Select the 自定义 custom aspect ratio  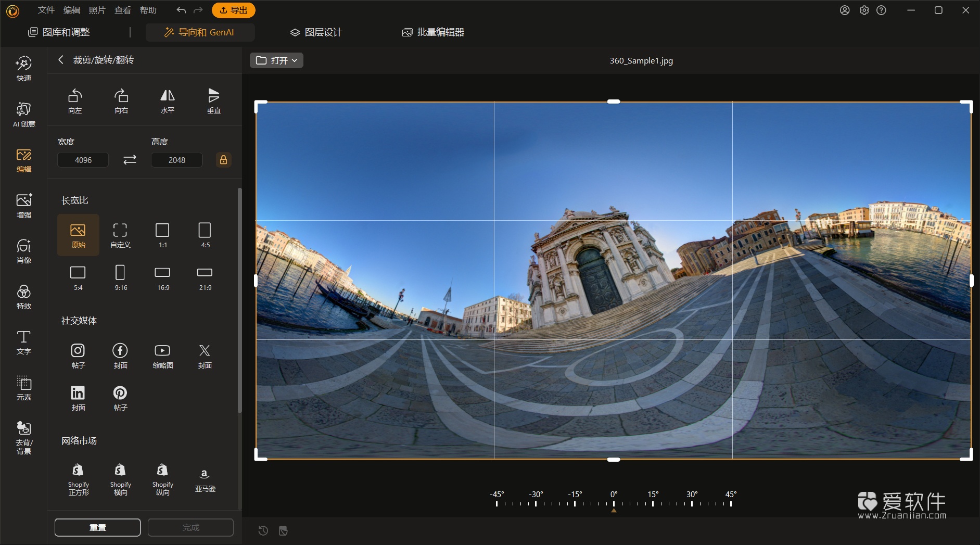pyautogui.click(x=120, y=235)
